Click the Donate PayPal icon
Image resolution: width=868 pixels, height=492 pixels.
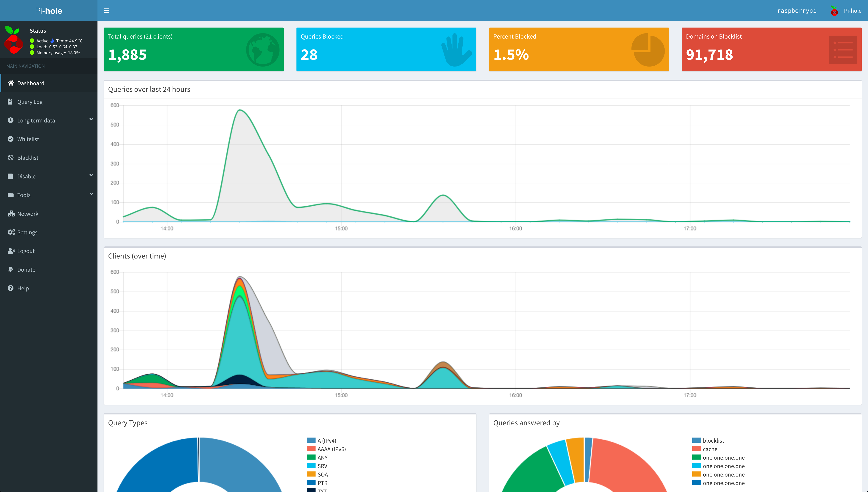pyautogui.click(x=10, y=269)
